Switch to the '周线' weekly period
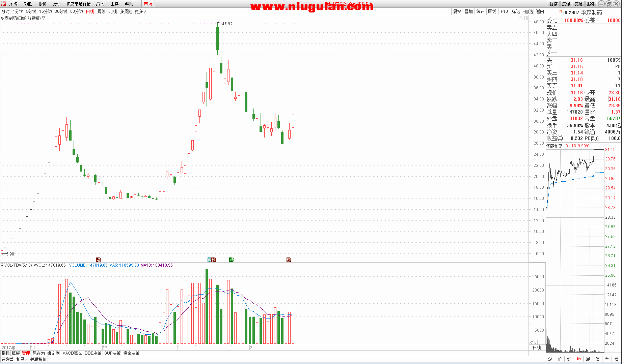The height and width of the screenshot is (364, 622). (x=102, y=11)
